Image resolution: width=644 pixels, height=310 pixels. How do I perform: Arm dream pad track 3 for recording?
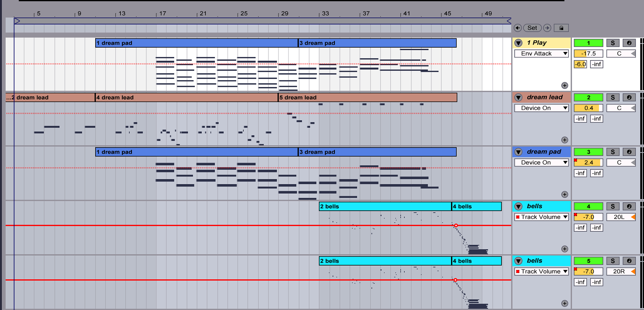629,152
